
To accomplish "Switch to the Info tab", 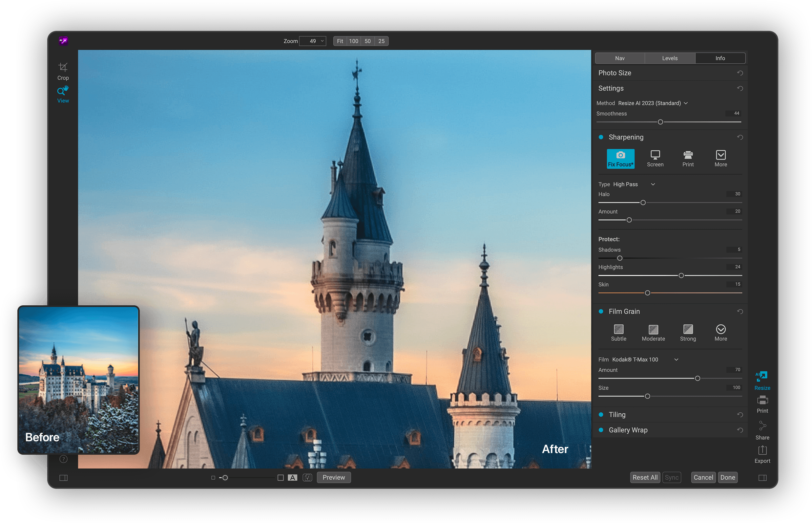I will [x=720, y=58].
